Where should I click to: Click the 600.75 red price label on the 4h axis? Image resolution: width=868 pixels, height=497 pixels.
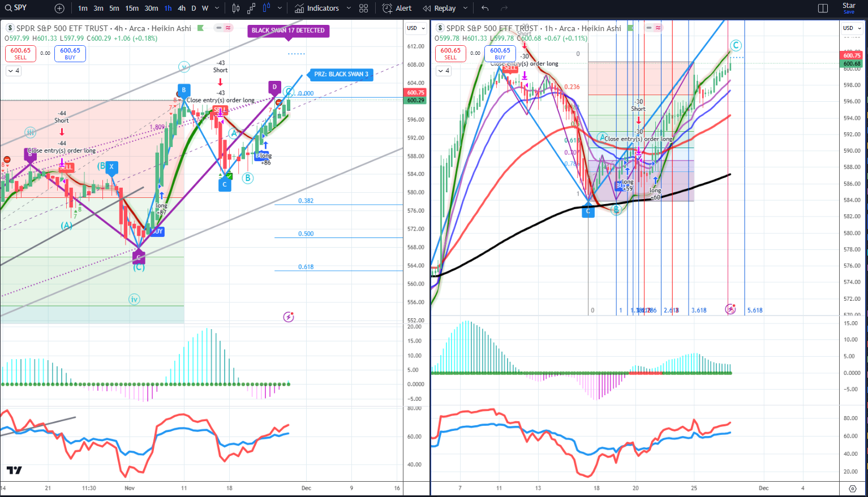point(415,93)
